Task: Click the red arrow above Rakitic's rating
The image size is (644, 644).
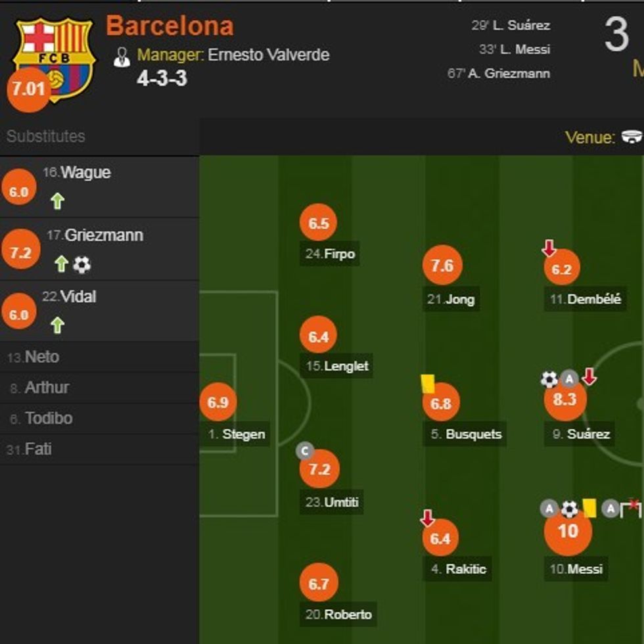Action: coord(428,518)
